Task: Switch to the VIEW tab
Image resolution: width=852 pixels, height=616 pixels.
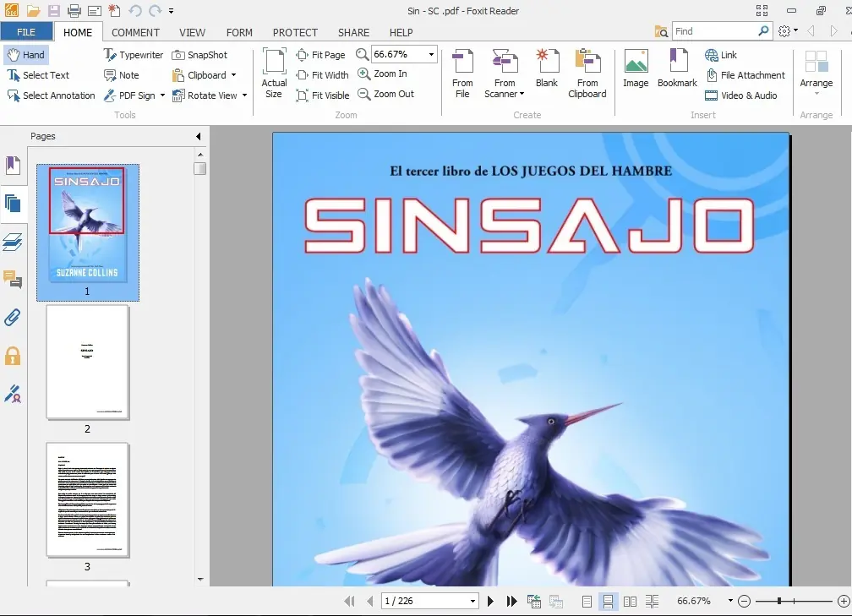Action: [193, 33]
